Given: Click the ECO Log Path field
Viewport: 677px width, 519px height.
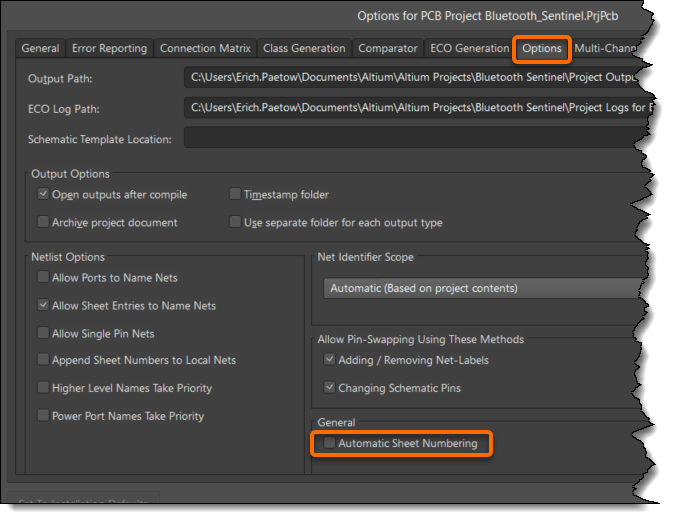Looking at the screenshot, I should [x=418, y=108].
